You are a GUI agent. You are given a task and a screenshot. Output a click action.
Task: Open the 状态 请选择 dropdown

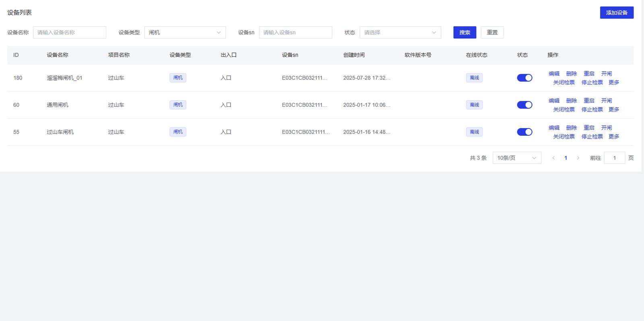[x=400, y=32]
